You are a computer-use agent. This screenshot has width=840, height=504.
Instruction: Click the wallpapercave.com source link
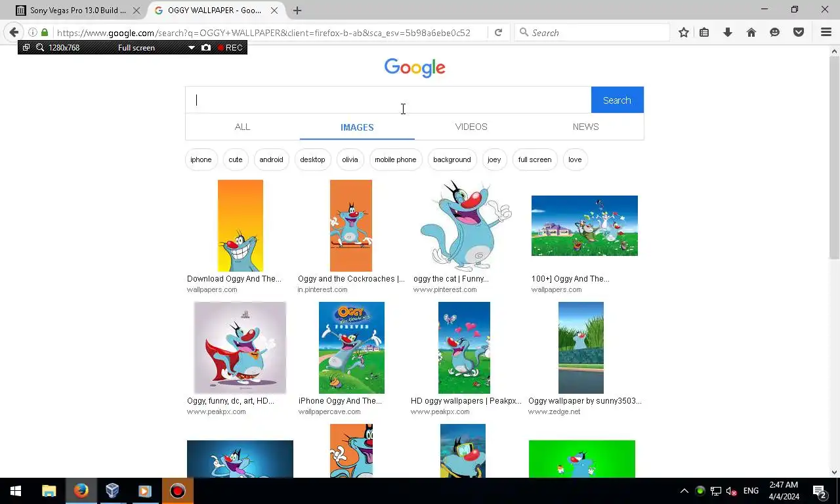click(x=329, y=411)
